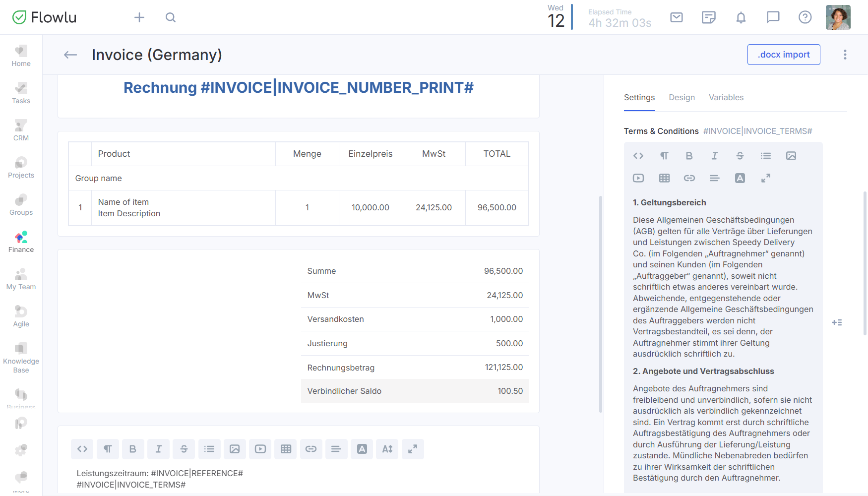This screenshot has height=496, width=868.
Task: Click the Leistungszeitraum text line
Action: [160, 473]
